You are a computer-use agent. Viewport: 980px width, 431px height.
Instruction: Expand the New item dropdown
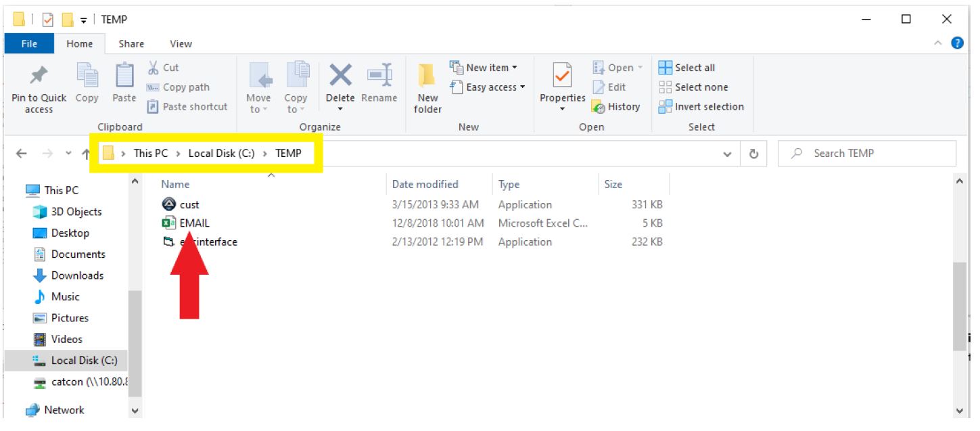point(484,68)
